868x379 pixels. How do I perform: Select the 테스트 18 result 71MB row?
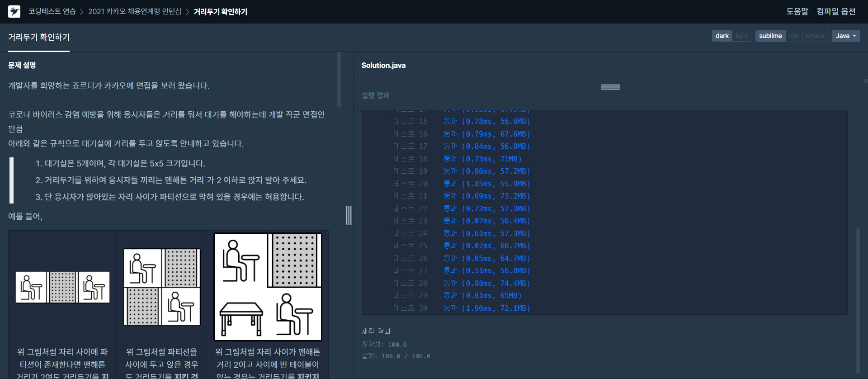pyautogui.click(x=458, y=159)
